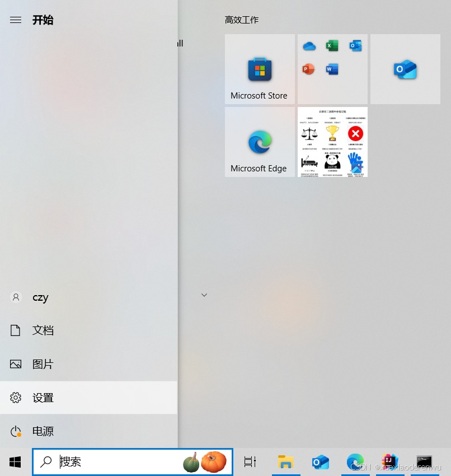
Task: Open File Explorer from the taskbar
Action: pos(286,462)
